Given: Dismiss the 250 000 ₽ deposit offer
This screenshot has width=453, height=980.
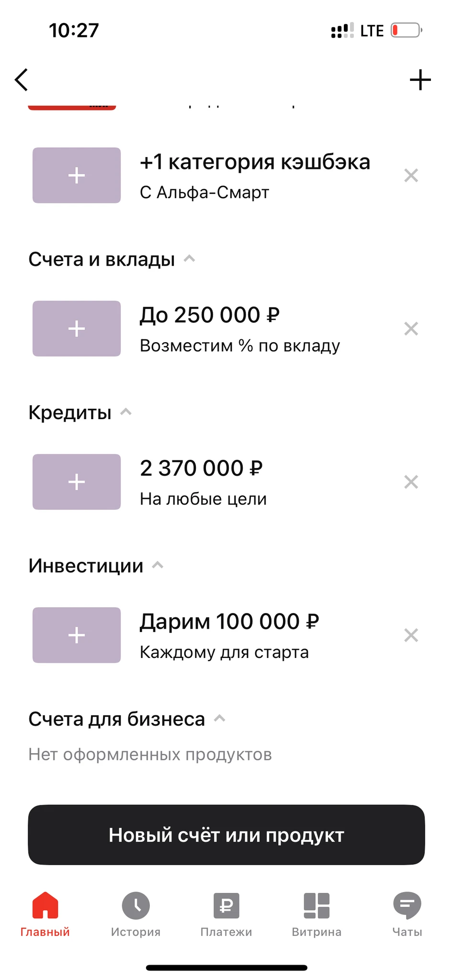Looking at the screenshot, I should coord(411,329).
